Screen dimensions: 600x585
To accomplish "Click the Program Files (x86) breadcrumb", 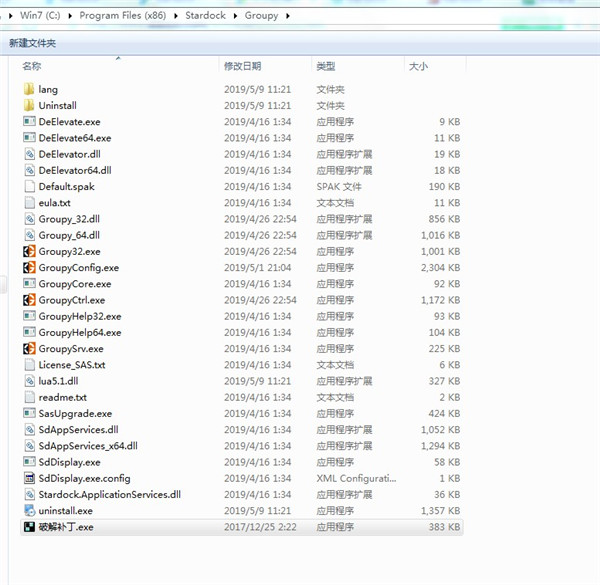I will 125,16.
